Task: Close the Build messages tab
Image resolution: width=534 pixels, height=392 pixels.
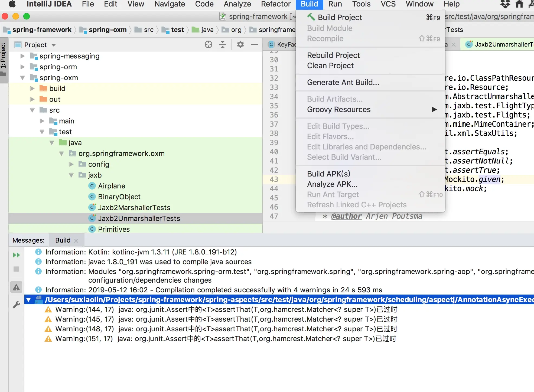Action: pyautogui.click(x=76, y=240)
